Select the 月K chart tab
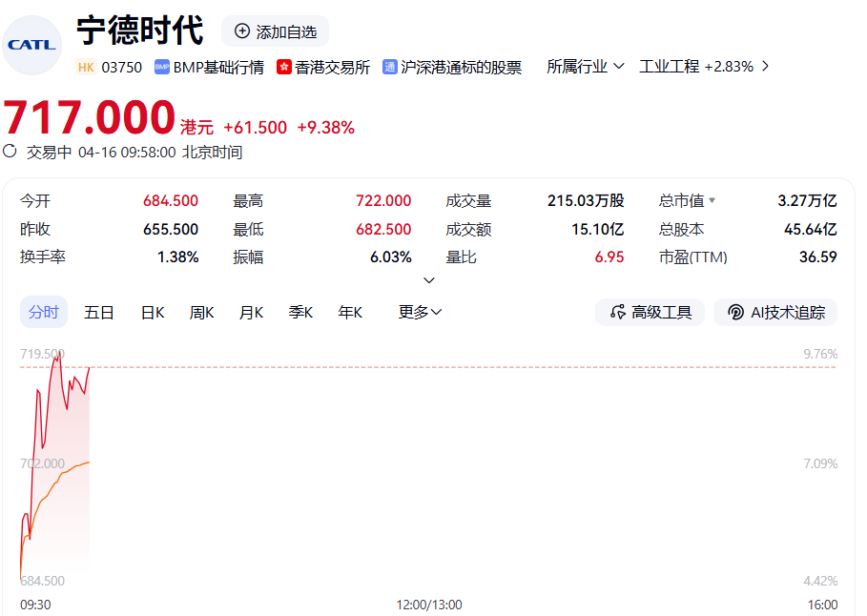The image size is (867, 616). point(252,312)
